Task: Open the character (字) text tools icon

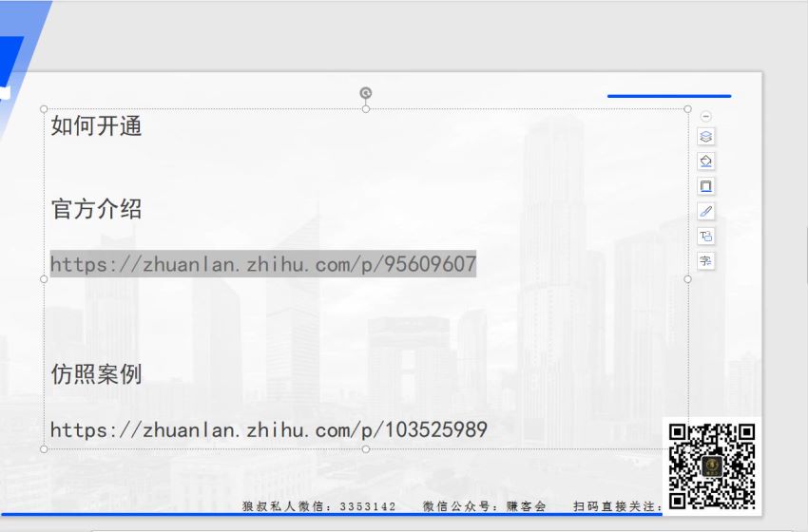Action: [x=706, y=261]
